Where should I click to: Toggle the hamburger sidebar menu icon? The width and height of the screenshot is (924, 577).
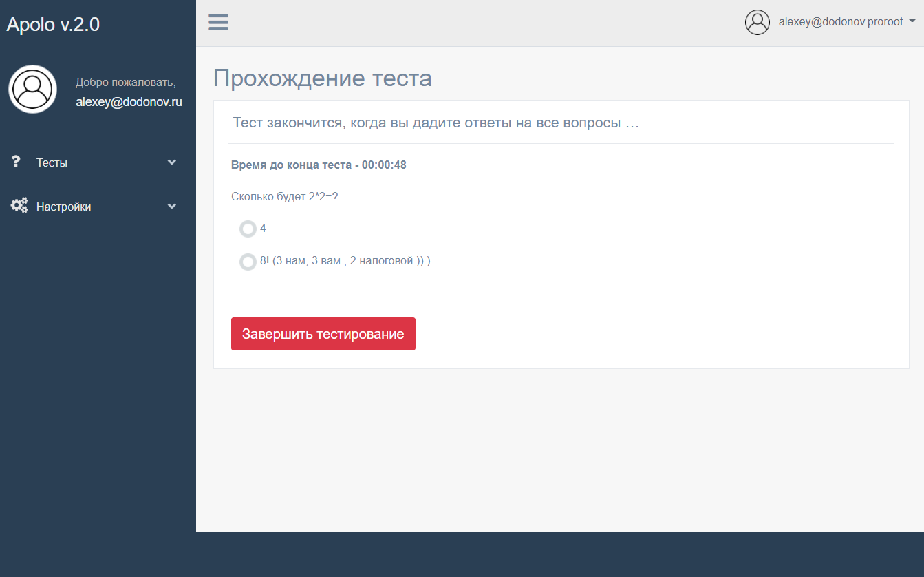click(x=219, y=22)
